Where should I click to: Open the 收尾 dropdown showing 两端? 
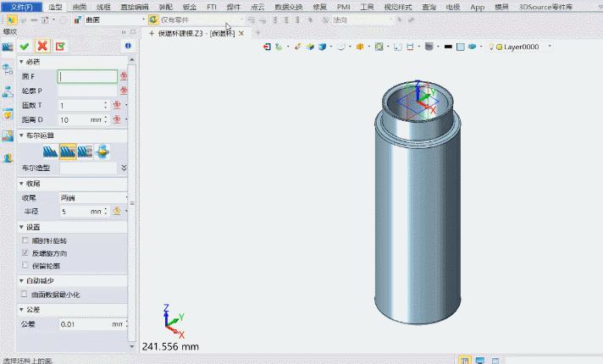click(93, 197)
